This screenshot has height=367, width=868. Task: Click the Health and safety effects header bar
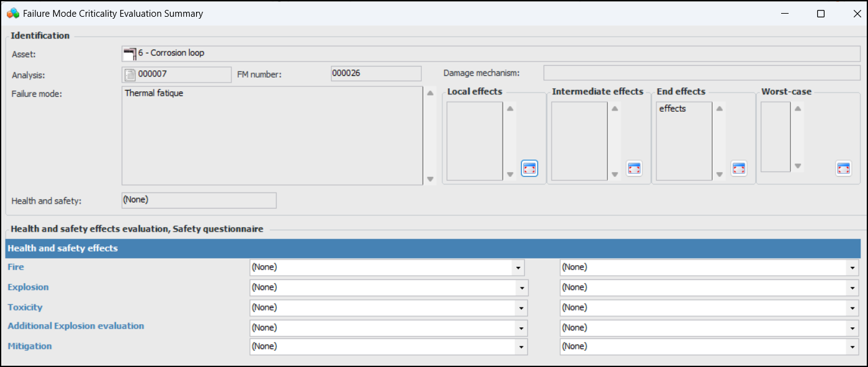(432, 248)
